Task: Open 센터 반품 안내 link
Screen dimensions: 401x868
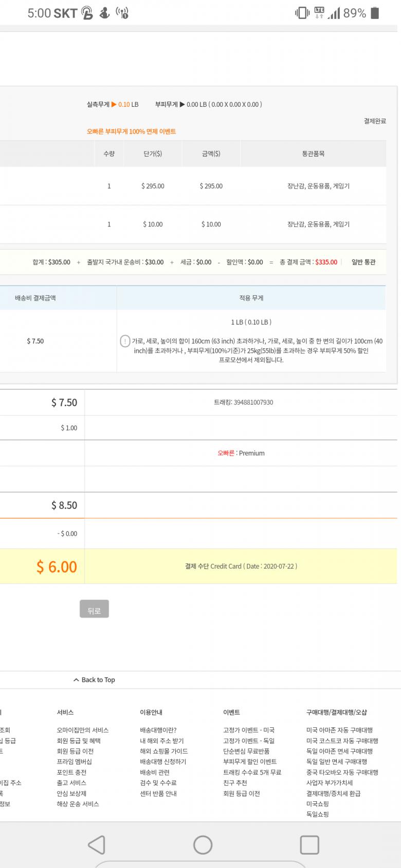Action: pyautogui.click(x=158, y=794)
